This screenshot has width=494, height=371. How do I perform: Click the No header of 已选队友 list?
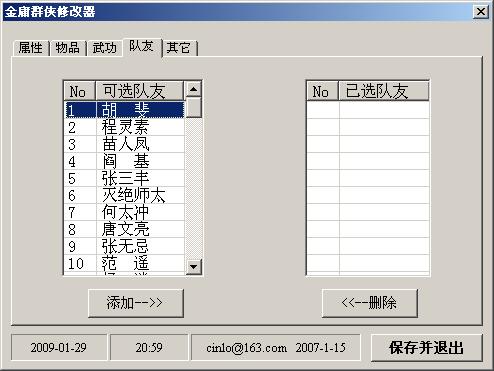pos(322,91)
